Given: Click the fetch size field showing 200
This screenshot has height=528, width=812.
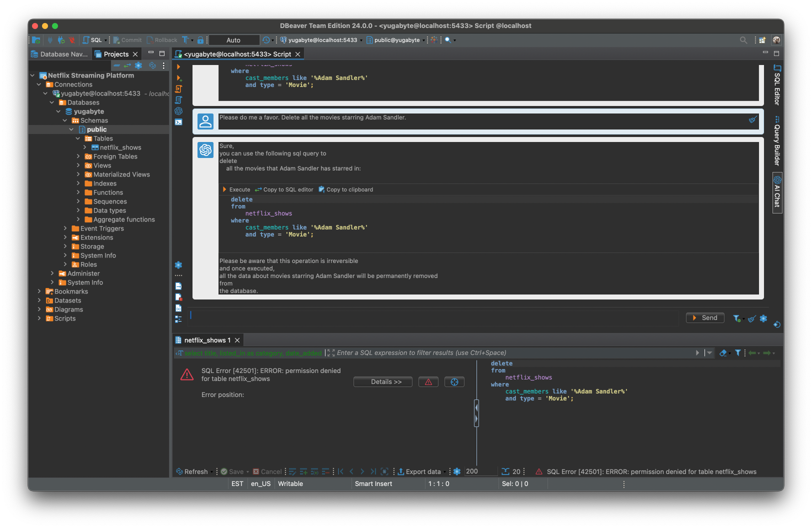Looking at the screenshot, I should 480,471.
